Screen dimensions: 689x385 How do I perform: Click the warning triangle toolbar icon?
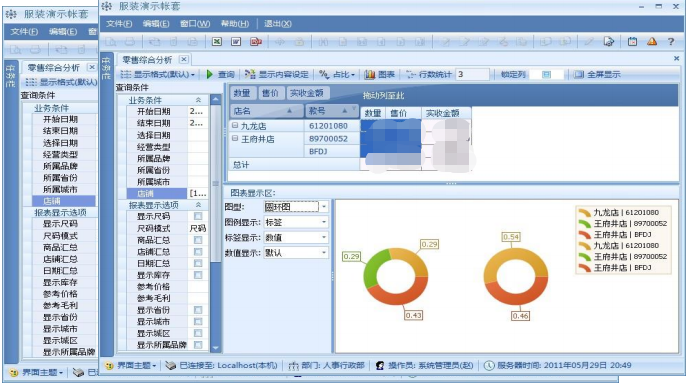(x=652, y=42)
